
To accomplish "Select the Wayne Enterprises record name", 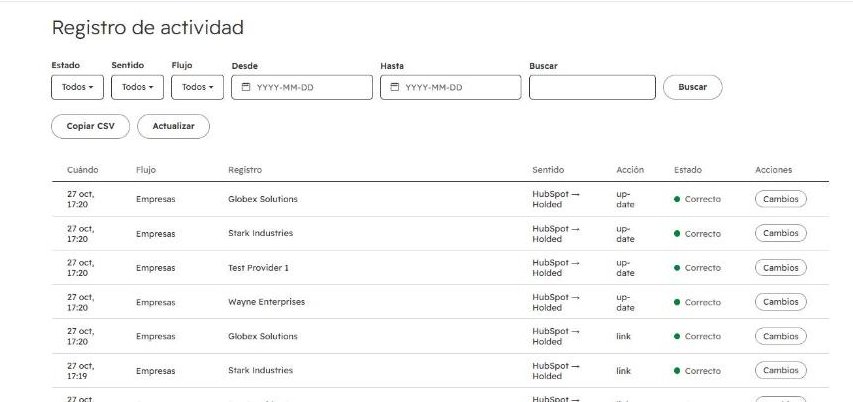I will (x=267, y=302).
